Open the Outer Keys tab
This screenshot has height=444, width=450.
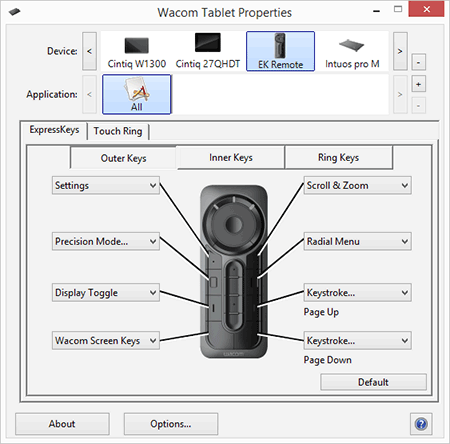123,158
